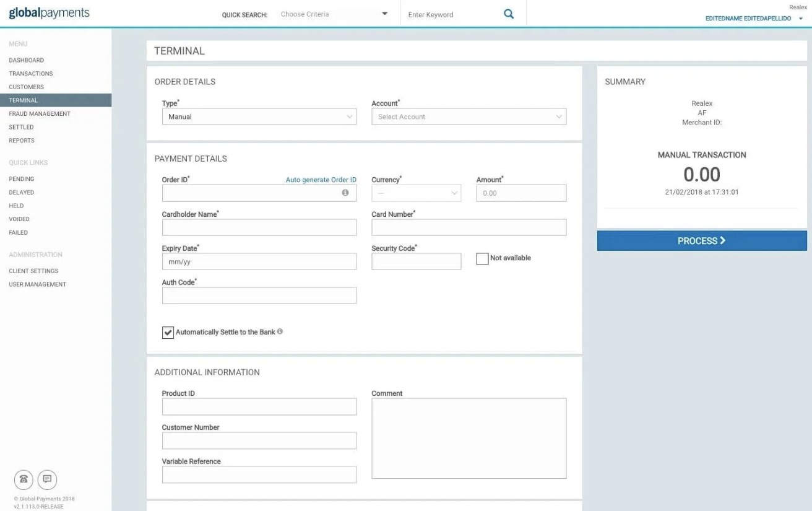Click into the Comment text area
Viewport: 812px width, 511px height.
pos(469,438)
